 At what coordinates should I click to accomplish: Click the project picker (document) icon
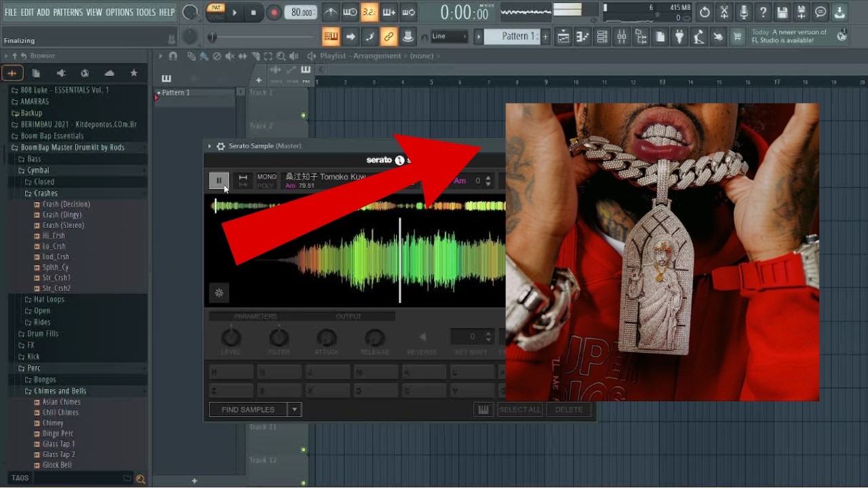point(660,37)
